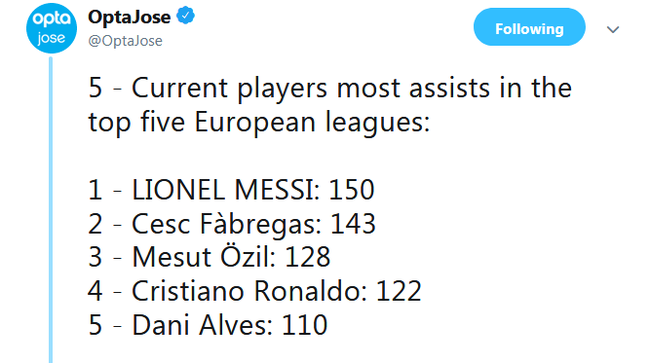Select the 'top five European leagues:' line
This screenshot has height=363, width=650.
pyautogui.click(x=259, y=122)
